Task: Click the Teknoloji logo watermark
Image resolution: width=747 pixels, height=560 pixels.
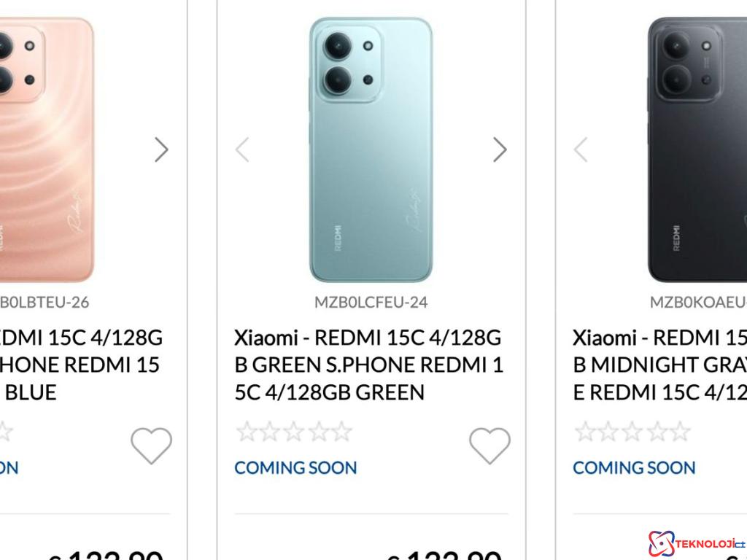Action: [x=697, y=544]
